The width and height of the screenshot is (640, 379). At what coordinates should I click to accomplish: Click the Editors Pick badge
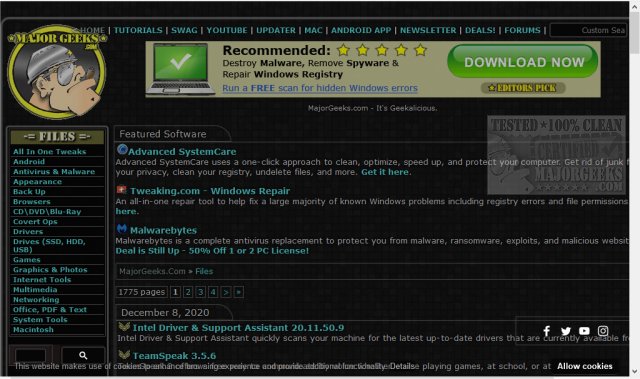pos(523,88)
